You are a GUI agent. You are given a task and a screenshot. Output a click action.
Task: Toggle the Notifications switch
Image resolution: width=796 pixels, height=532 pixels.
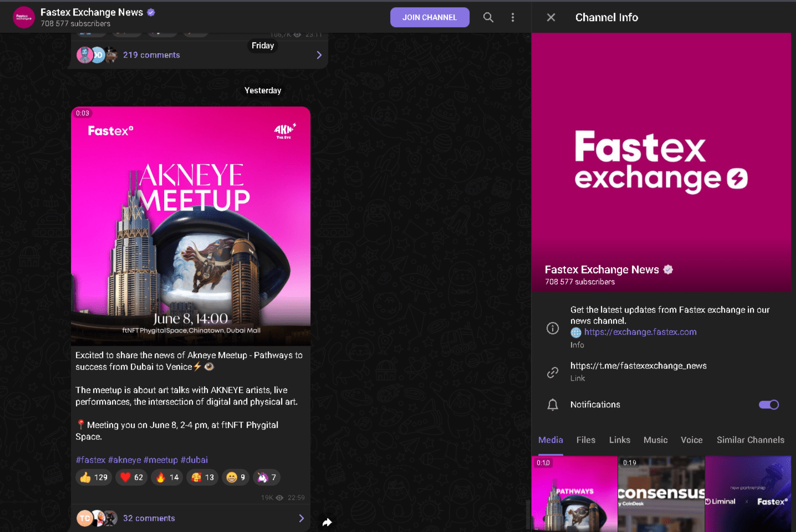click(769, 405)
